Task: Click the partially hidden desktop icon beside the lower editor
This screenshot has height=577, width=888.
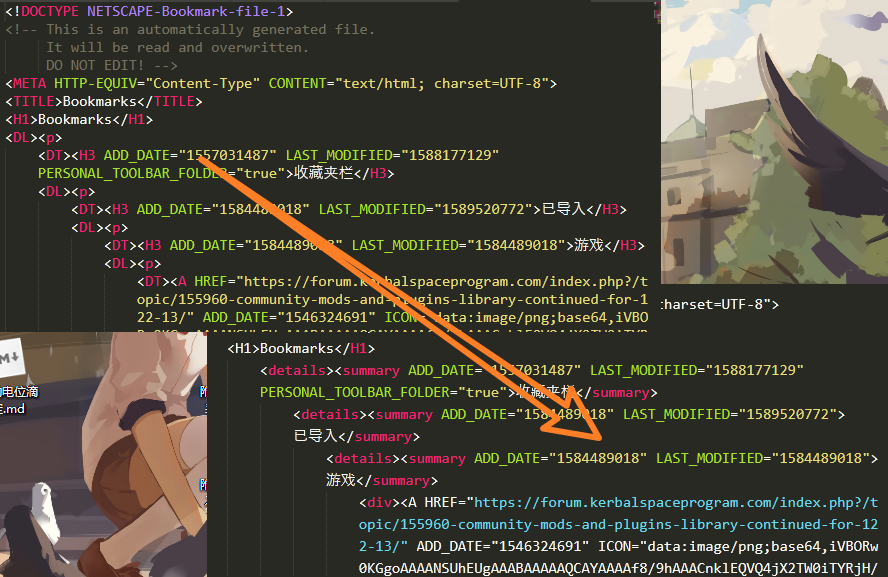Action: tap(203, 392)
